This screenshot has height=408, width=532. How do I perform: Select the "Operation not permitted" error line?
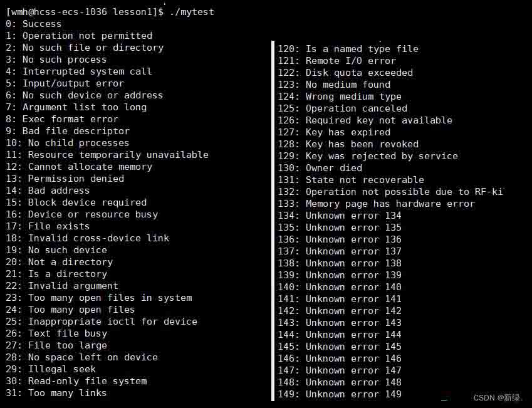(79, 36)
